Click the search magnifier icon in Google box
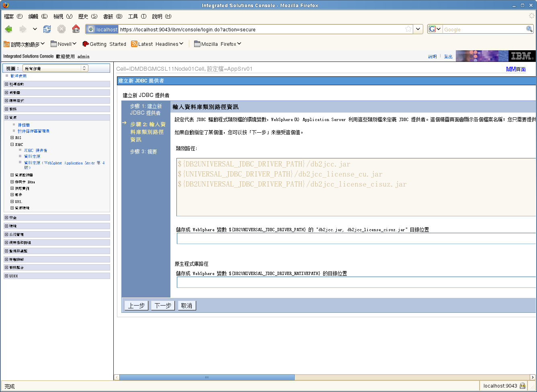The image size is (537, 392). (529, 29)
